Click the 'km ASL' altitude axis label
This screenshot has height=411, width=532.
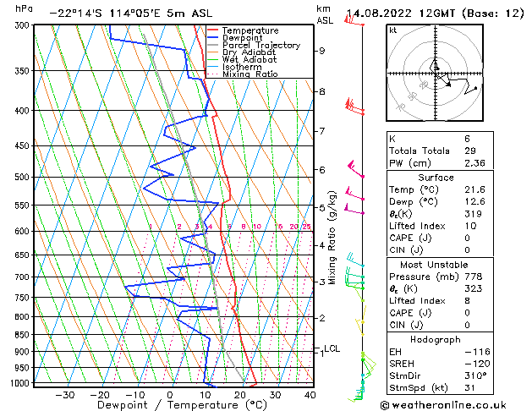(325, 14)
